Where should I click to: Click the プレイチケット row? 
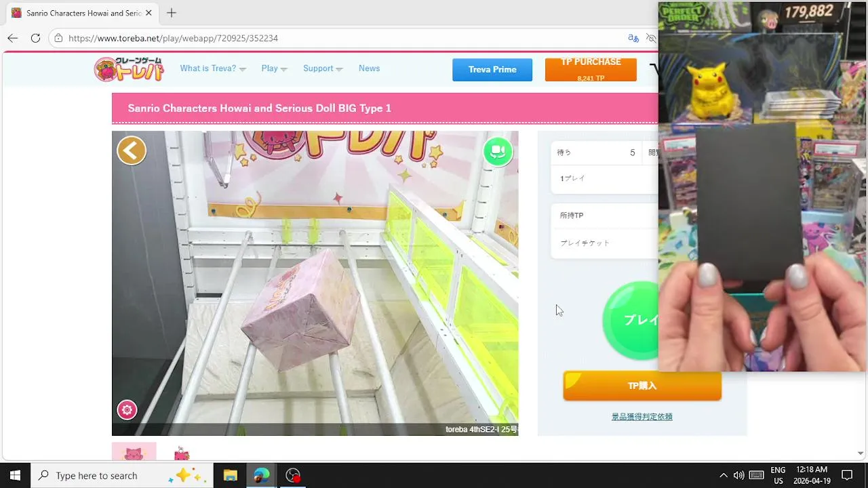coord(605,243)
